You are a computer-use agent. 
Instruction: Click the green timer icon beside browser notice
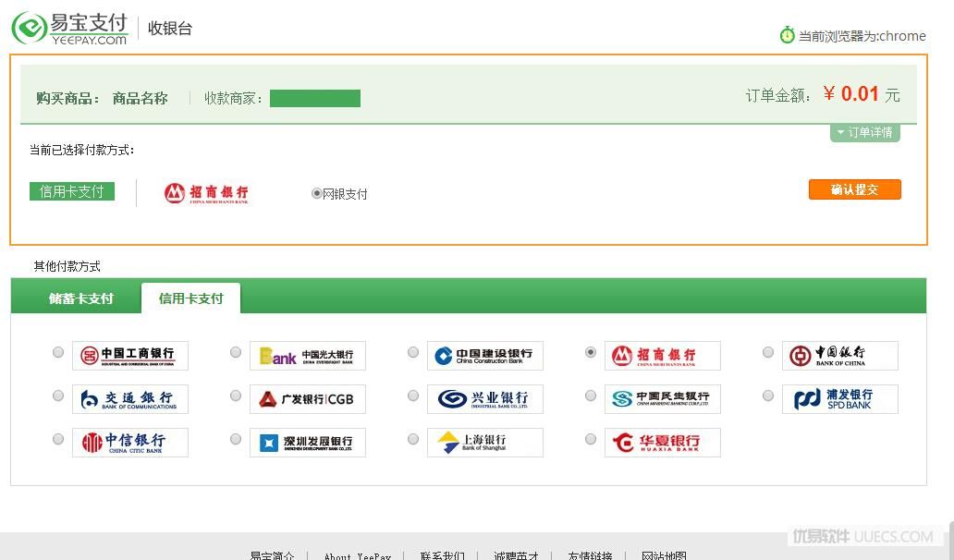tap(787, 35)
